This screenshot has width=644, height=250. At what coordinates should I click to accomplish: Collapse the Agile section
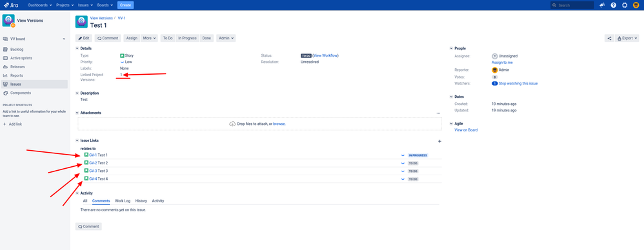[451, 123]
